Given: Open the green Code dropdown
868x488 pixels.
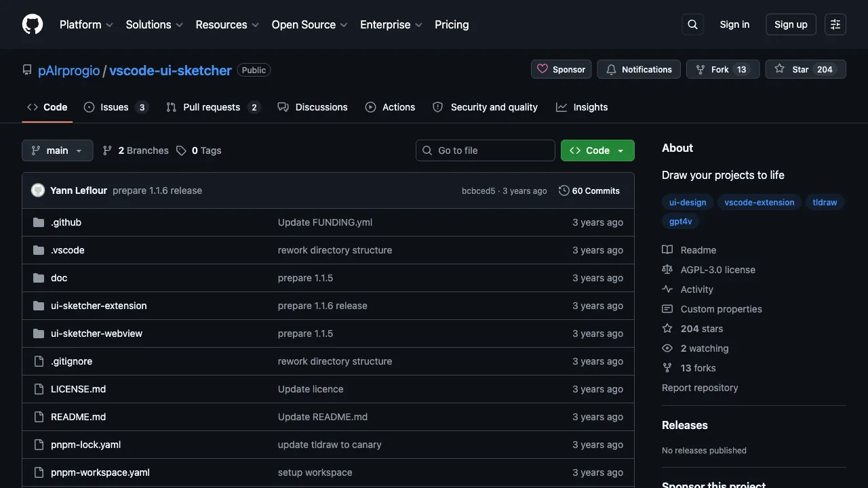Looking at the screenshot, I should (x=597, y=150).
